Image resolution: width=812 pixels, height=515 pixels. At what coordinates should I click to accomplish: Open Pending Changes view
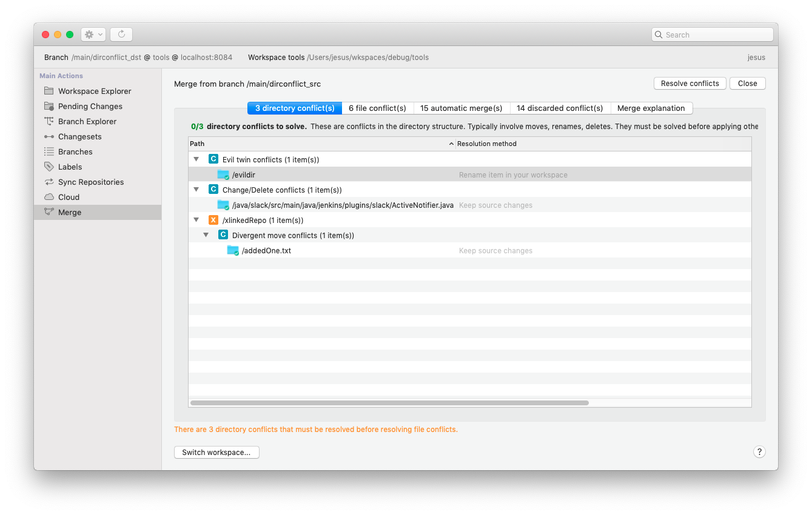tap(89, 106)
